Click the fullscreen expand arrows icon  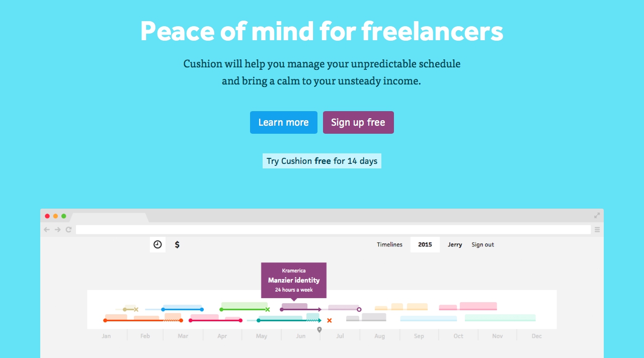point(597,215)
